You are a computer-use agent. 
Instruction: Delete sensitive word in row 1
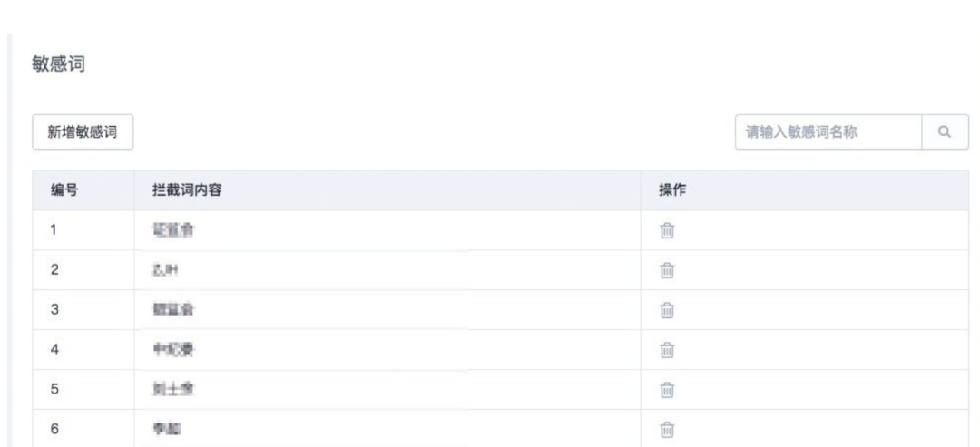click(x=667, y=230)
